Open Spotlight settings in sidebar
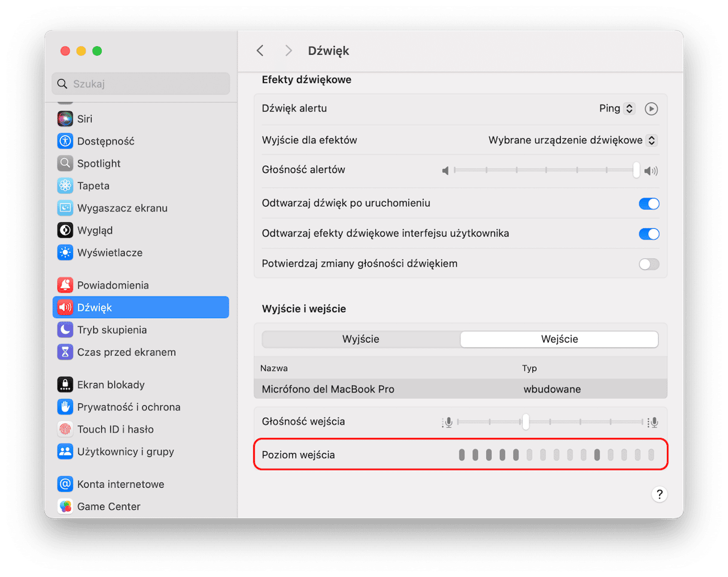Image resolution: width=728 pixels, height=577 pixels. [x=98, y=164]
